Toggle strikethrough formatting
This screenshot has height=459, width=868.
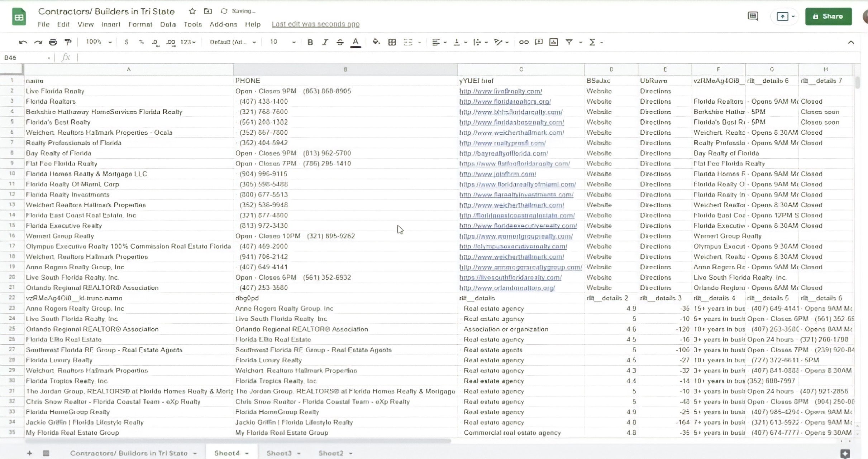(x=340, y=42)
